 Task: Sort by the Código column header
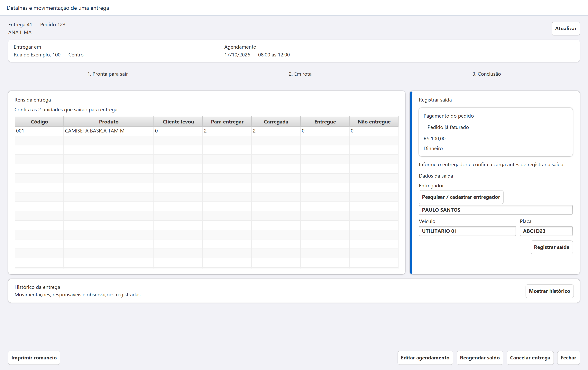[x=39, y=122]
